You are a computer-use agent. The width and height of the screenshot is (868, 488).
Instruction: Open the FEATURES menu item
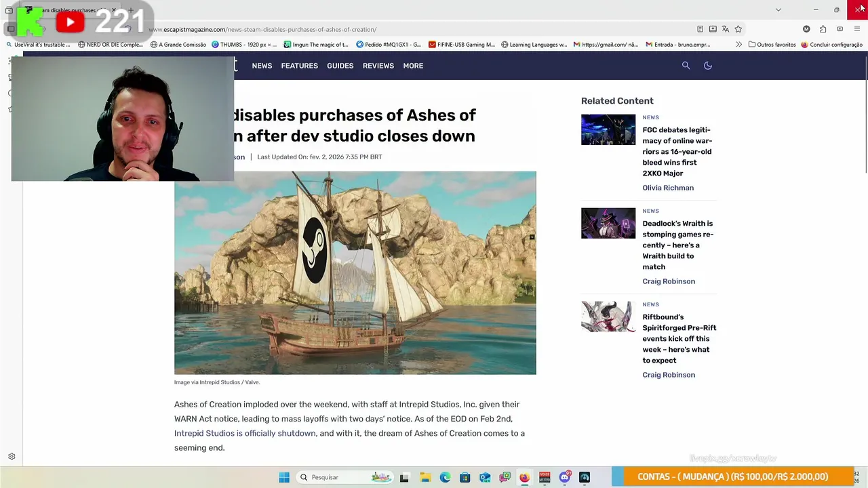click(299, 66)
